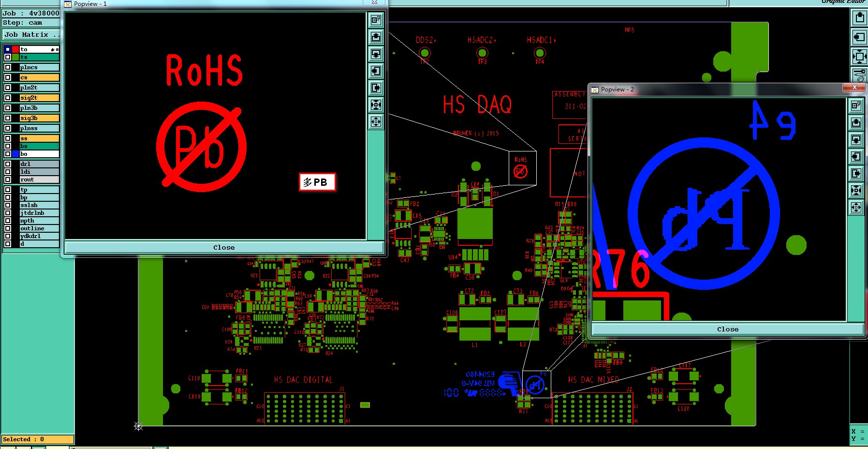Select the ss layer row
868x449 pixels.
39,138
